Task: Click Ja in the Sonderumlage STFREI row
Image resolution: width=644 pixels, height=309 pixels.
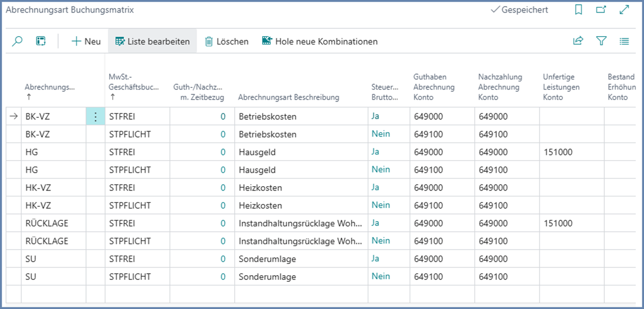Action: pyautogui.click(x=375, y=259)
